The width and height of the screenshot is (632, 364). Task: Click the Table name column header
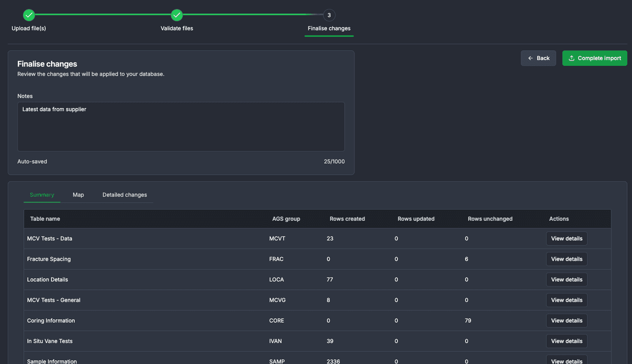click(x=45, y=219)
